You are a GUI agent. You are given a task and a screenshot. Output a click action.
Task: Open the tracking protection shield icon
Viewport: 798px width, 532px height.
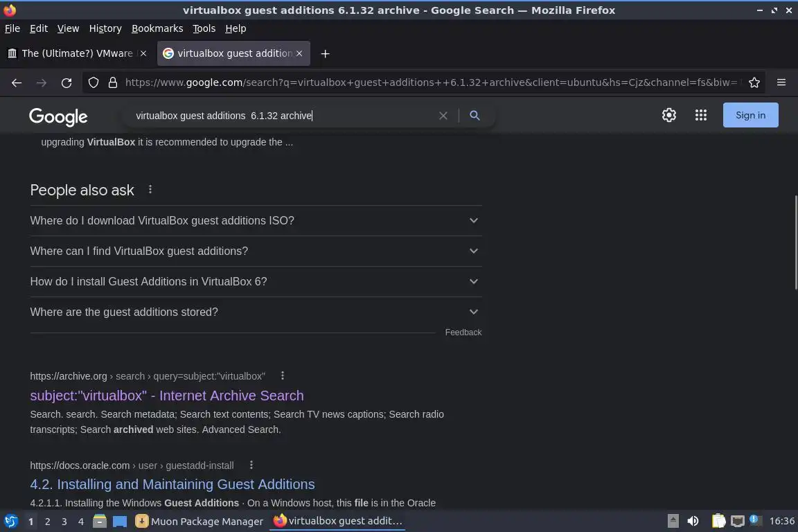pos(93,82)
